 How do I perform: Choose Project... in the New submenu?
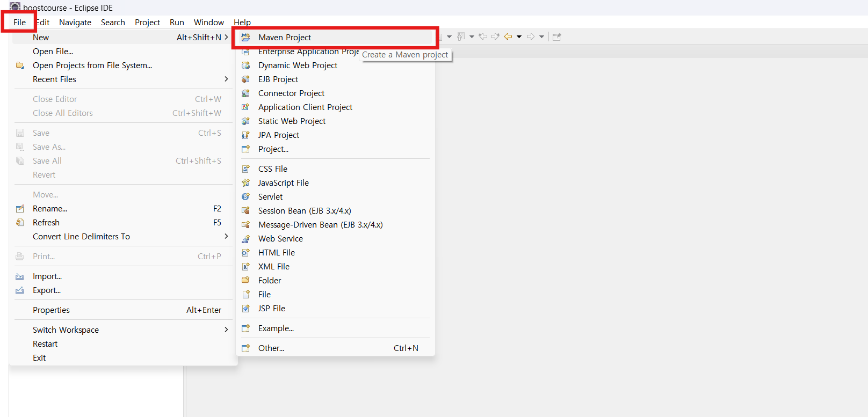335,149
